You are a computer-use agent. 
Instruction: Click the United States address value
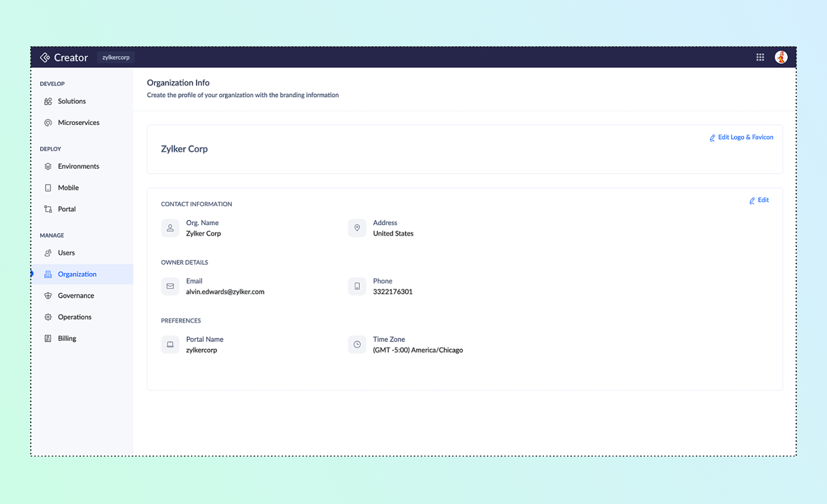[393, 234]
